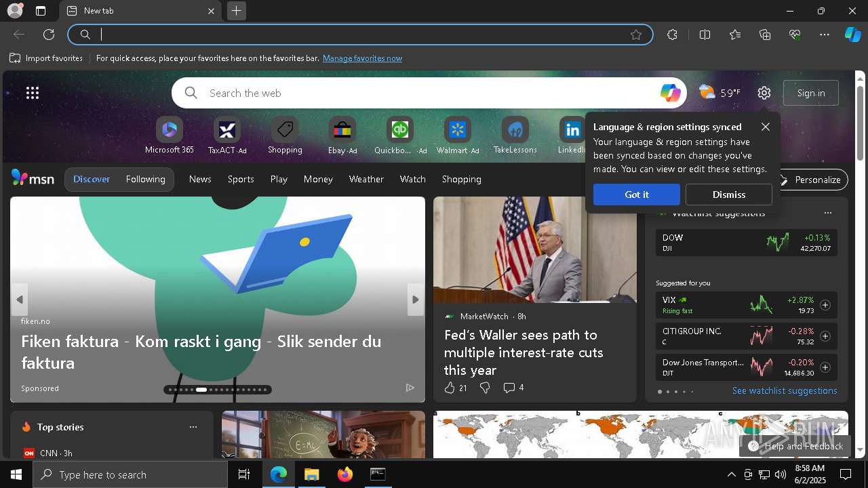Image resolution: width=868 pixels, height=488 pixels.
Task: Show previous carousel slide
Action: tap(20, 300)
